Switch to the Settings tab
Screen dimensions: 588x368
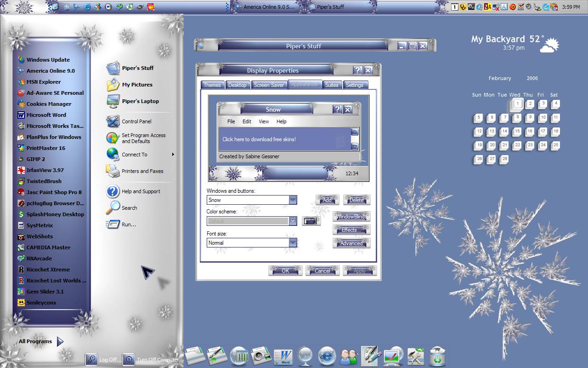point(355,85)
